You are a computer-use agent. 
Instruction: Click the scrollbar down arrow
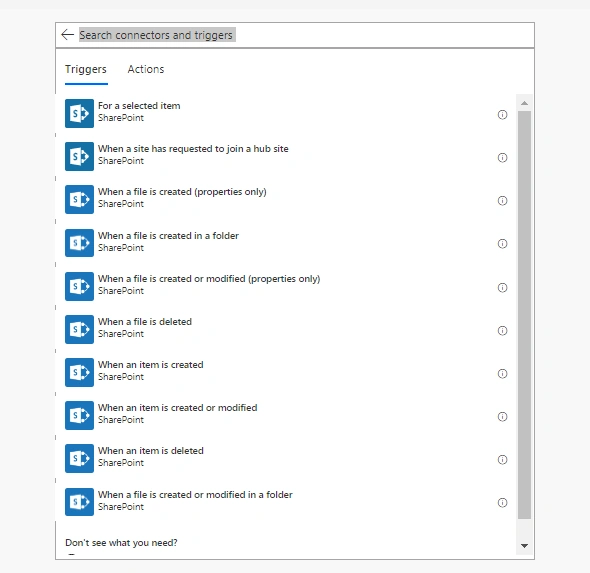click(x=524, y=545)
